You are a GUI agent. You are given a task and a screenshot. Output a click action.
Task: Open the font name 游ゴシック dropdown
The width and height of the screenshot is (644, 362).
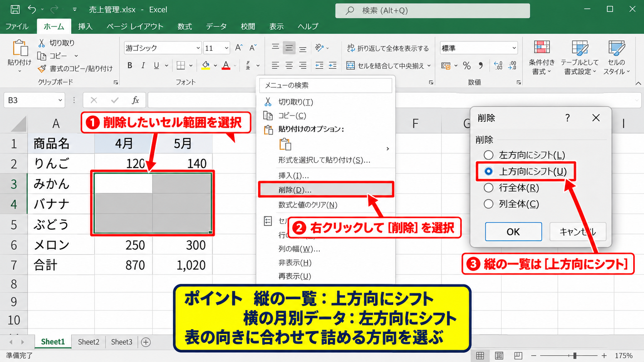[x=198, y=48]
